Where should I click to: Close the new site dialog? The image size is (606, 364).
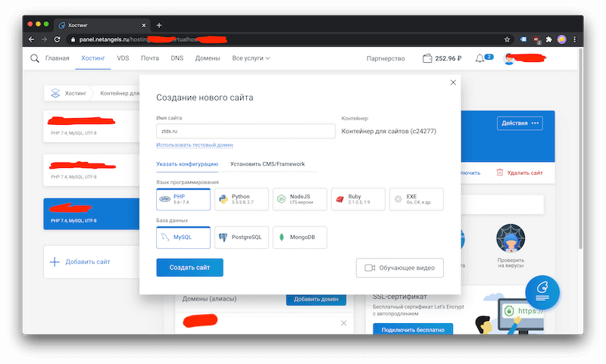tap(453, 82)
